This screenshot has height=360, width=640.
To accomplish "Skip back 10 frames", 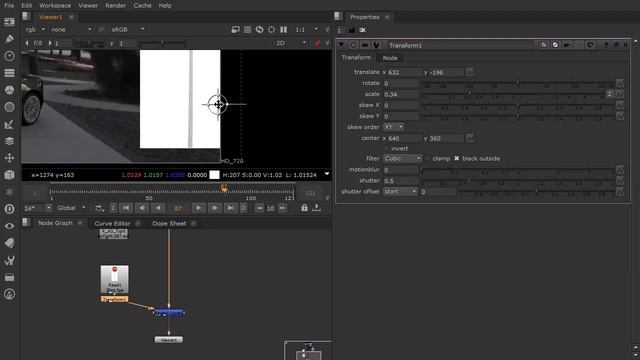I will tap(259, 208).
